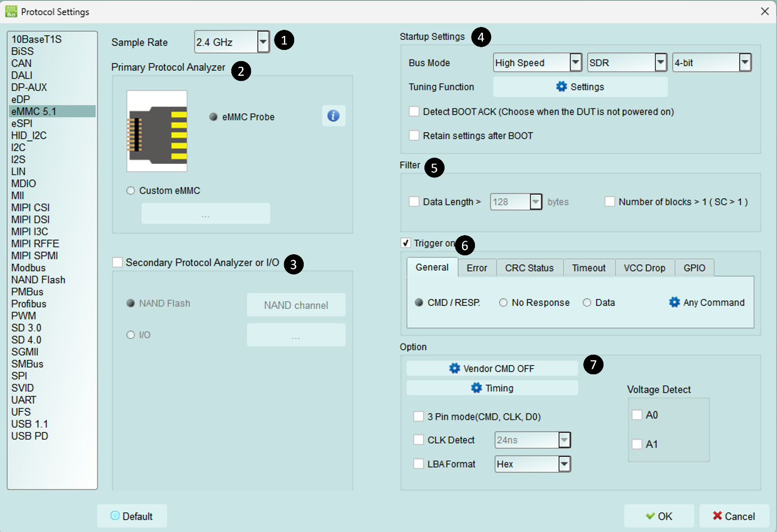Open the CRC Status tab
This screenshot has width=777, height=532.
(x=529, y=268)
